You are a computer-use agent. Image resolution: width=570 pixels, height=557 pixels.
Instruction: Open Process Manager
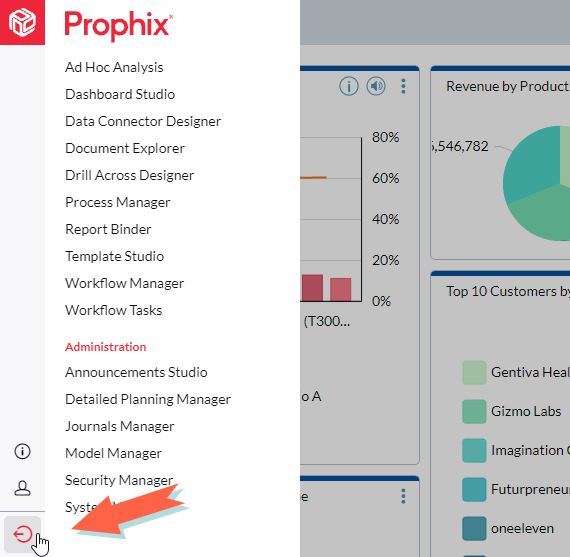click(x=117, y=203)
